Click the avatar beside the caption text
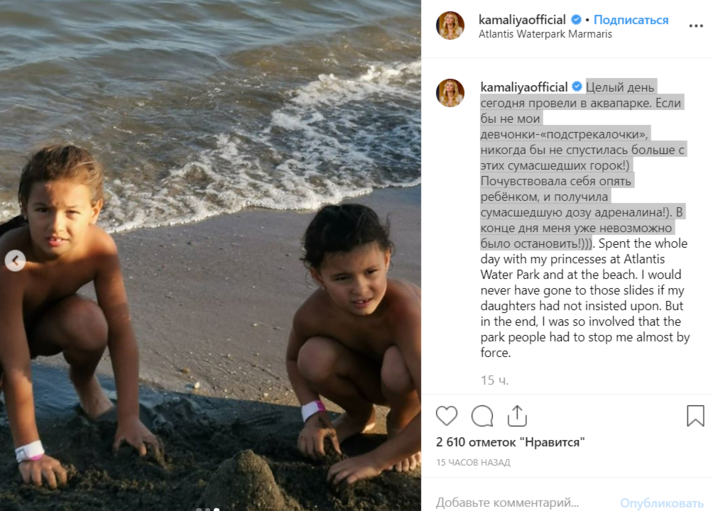Screen dimensions: 713x511 (x=450, y=93)
